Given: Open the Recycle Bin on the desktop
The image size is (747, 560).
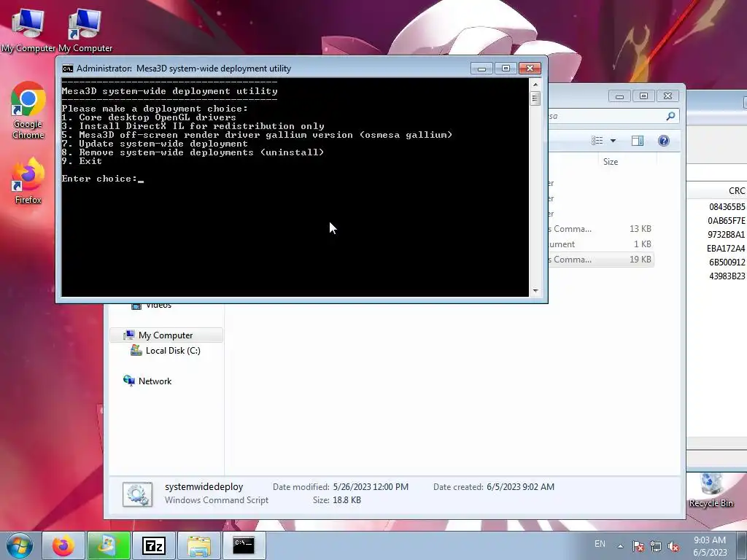Looking at the screenshot, I should (x=711, y=491).
